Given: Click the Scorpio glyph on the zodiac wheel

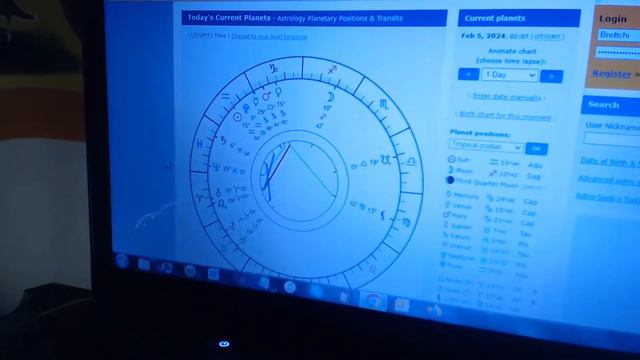Looking at the screenshot, I should [384, 104].
